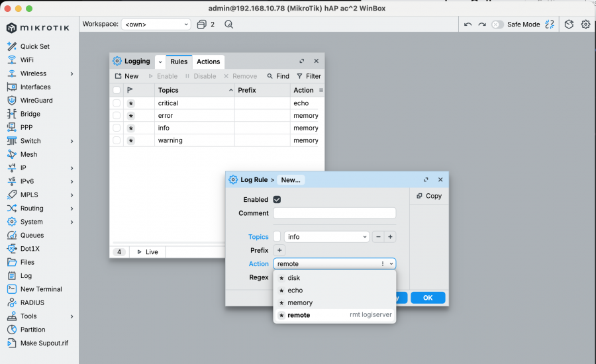Click the settings gear in top-right corner
This screenshot has width=596, height=364.
[585, 24]
